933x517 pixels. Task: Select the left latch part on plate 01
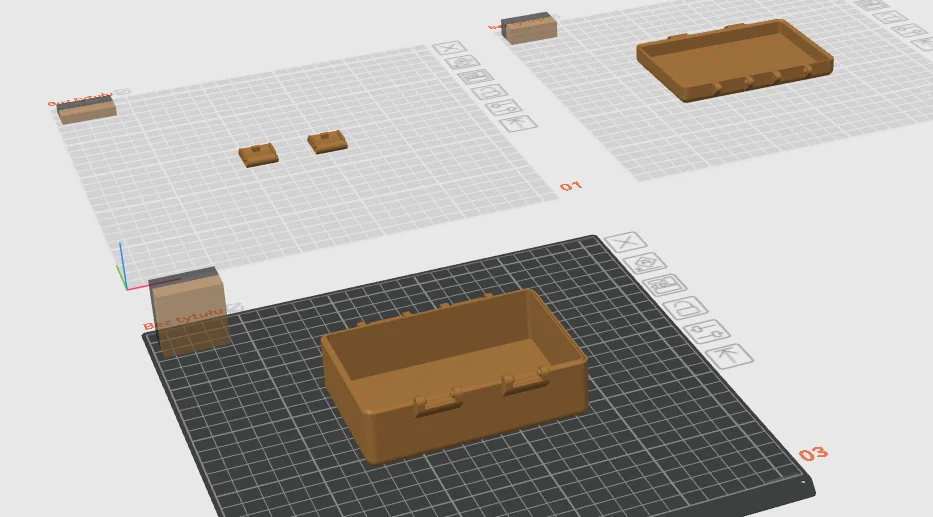(258, 154)
